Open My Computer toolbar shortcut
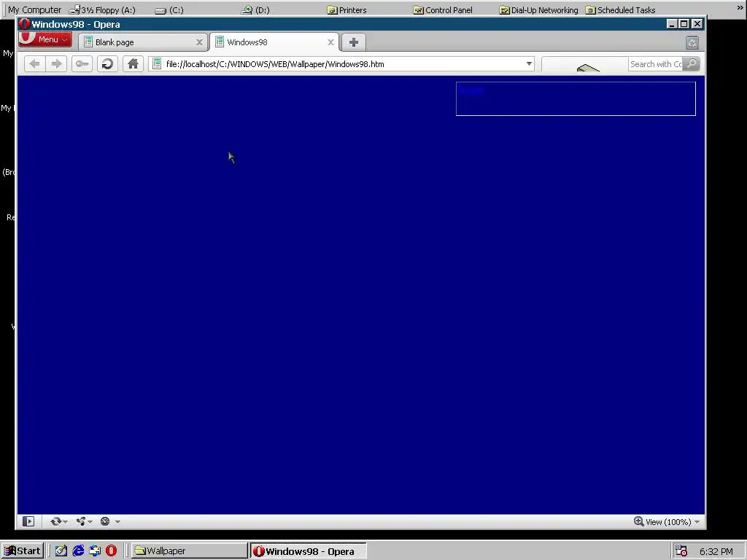This screenshot has width=747, height=560. [35, 9]
